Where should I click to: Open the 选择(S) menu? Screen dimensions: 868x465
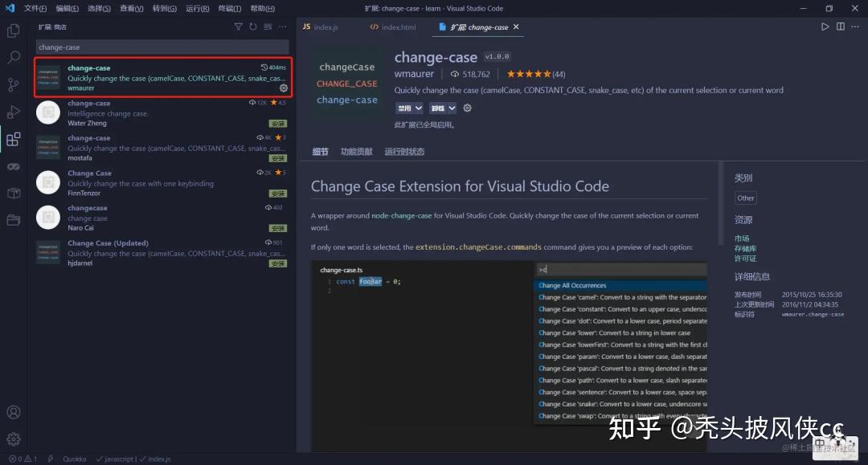tap(99, 8)
